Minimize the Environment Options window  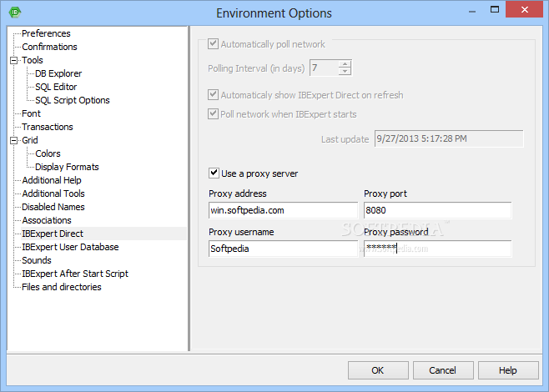pyautogui.click(x=472, y=11)
